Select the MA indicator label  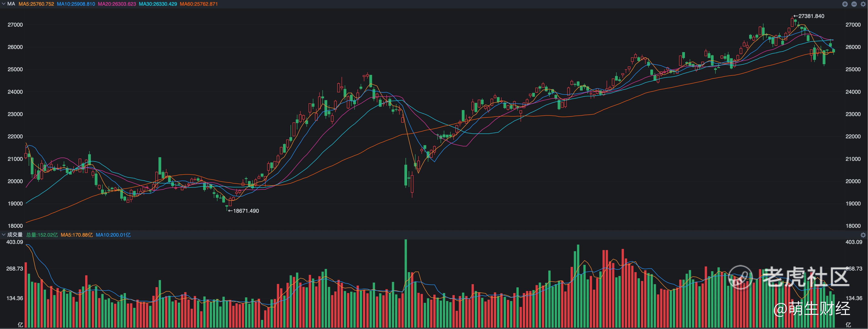11,4
